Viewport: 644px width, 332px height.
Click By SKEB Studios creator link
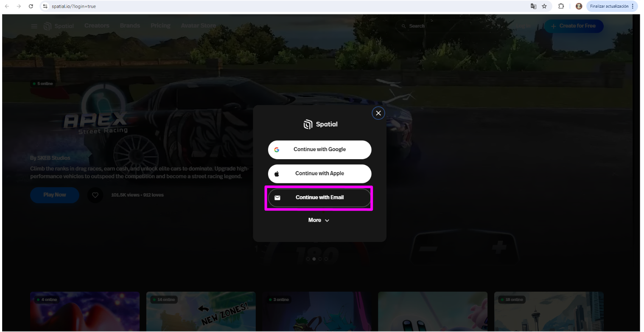[x=50, y=158]
